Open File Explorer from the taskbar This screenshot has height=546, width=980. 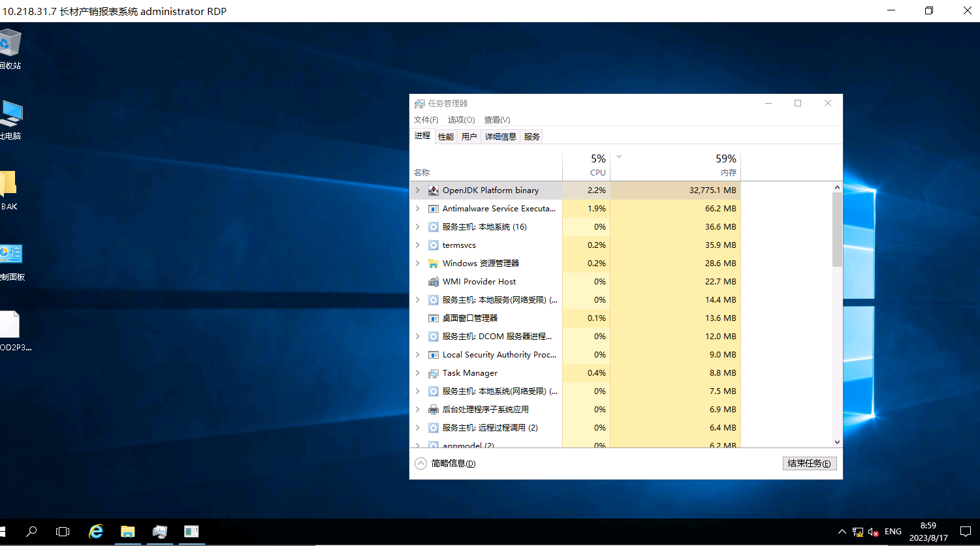(127, 532)
